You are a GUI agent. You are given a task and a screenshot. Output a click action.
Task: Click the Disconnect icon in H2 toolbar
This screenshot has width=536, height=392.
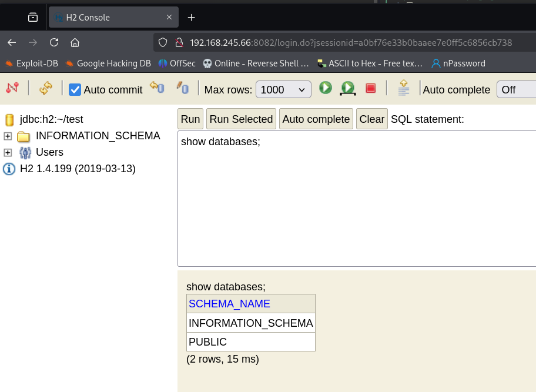[x=12, y=88]
